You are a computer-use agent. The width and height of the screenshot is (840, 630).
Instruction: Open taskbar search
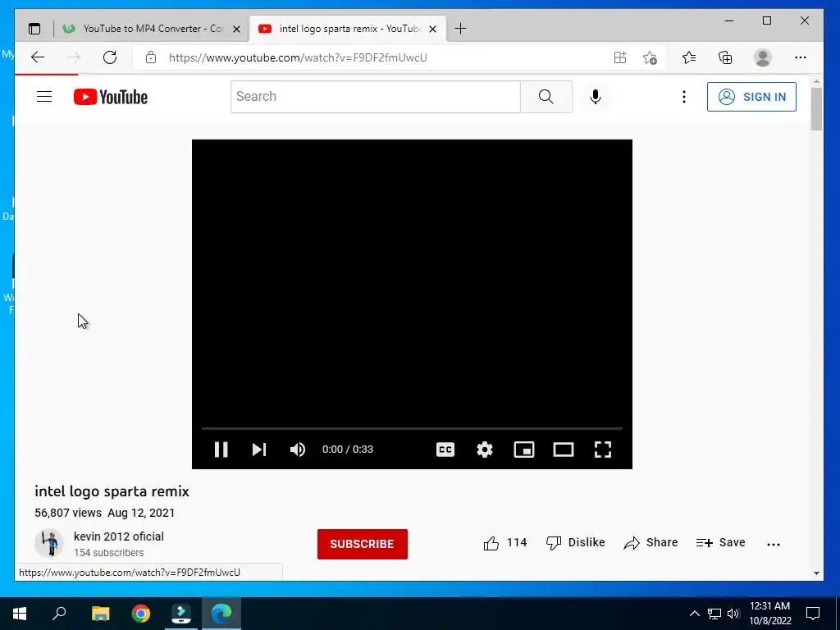click(x=59, y=614)
